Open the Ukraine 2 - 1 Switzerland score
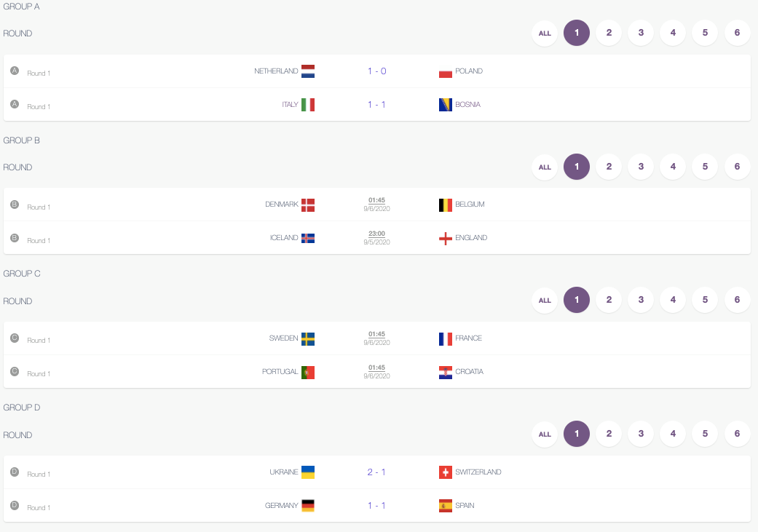The height and width of the screenshot is (532, 758). [x=376, y=472]
